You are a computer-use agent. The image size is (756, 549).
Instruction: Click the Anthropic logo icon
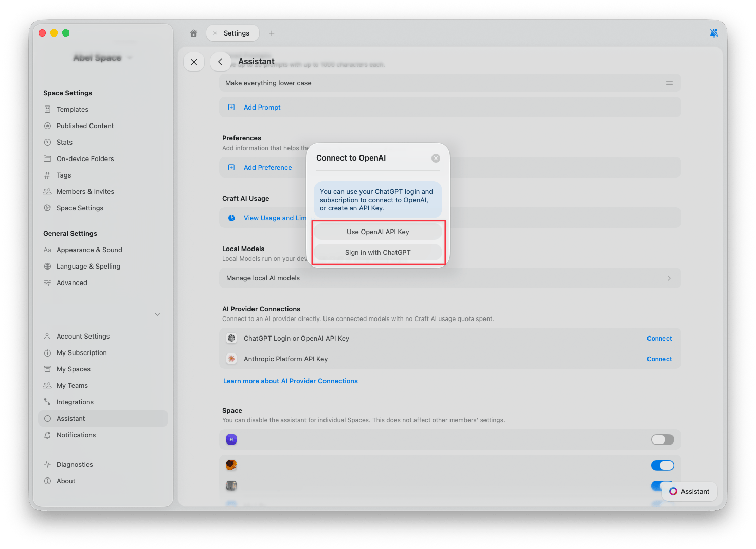point(231,359)
